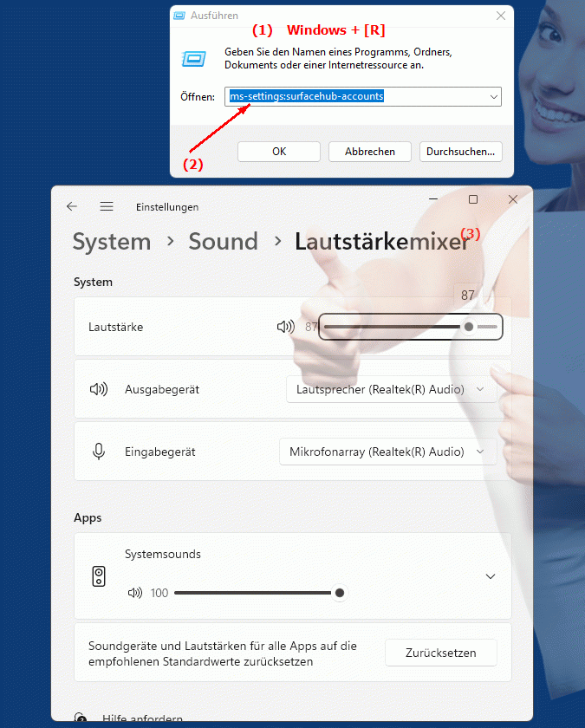Viewport: 585px width, 728px height.
Task: Open the Öffnen combo box dropdown arrow
Action: 493,97
